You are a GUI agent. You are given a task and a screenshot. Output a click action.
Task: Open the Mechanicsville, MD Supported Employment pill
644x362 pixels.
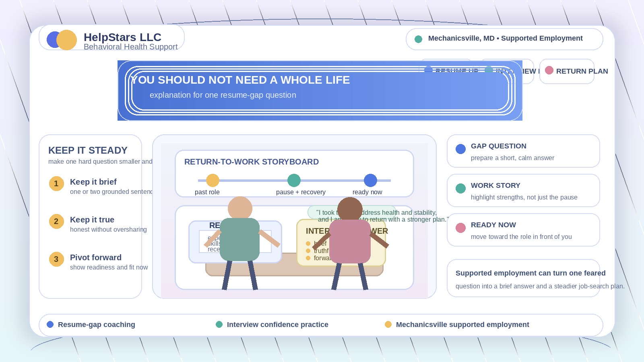[504, 39]
